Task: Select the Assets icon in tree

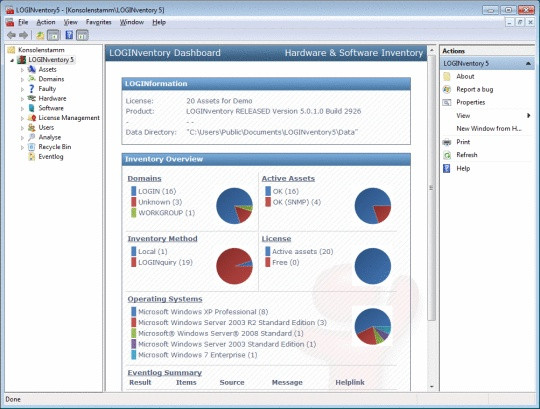Action: (32, 70)
